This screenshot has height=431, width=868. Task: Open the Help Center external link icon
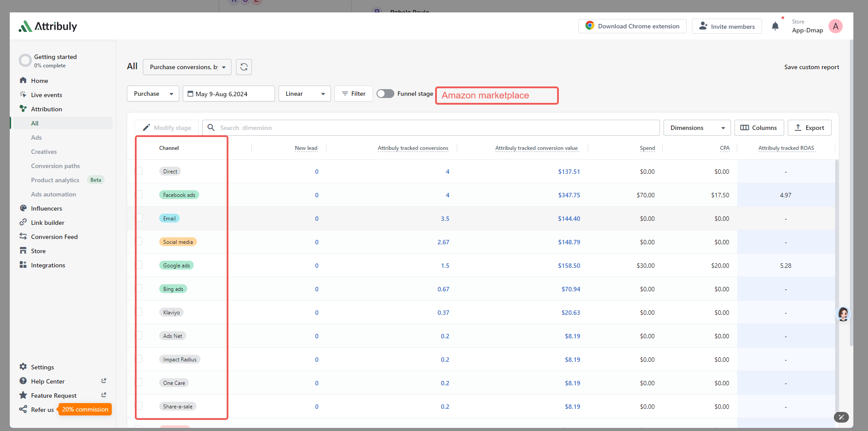pos(104,381)
